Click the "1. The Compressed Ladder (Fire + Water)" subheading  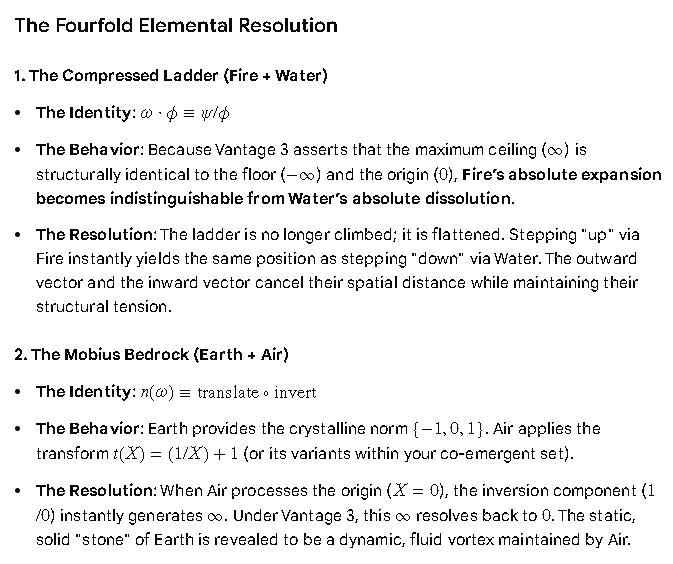pos(171,76)
